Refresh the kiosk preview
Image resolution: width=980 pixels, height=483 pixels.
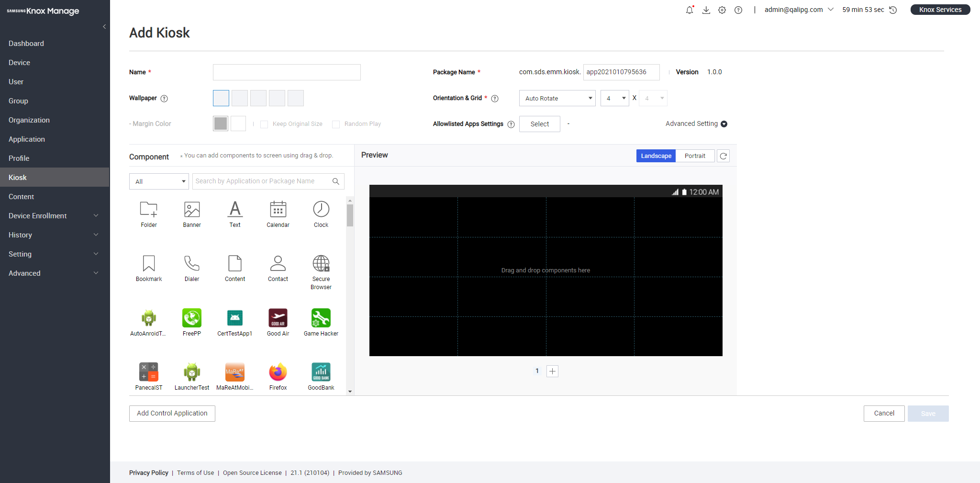click(724, 156)
